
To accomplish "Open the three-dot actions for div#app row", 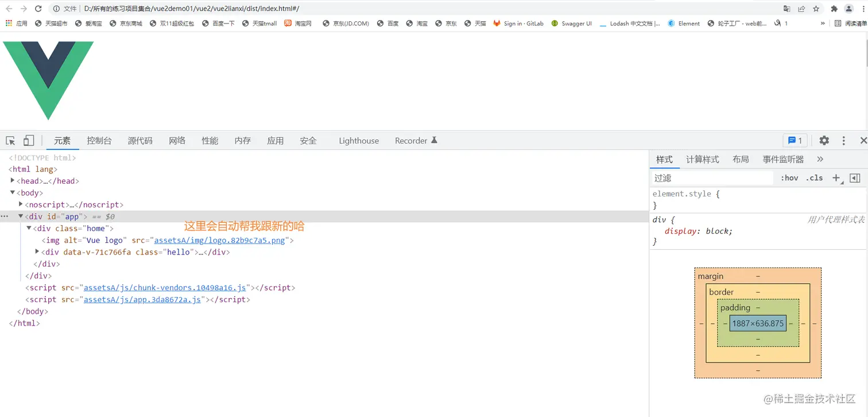I will (5, 217).
